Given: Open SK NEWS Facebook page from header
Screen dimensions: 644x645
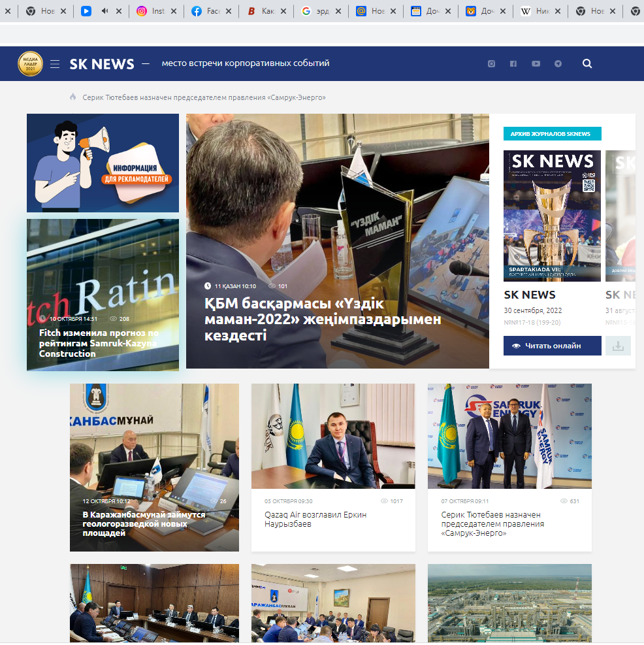Looking at the screenshot, I should (x=513, y=64).
